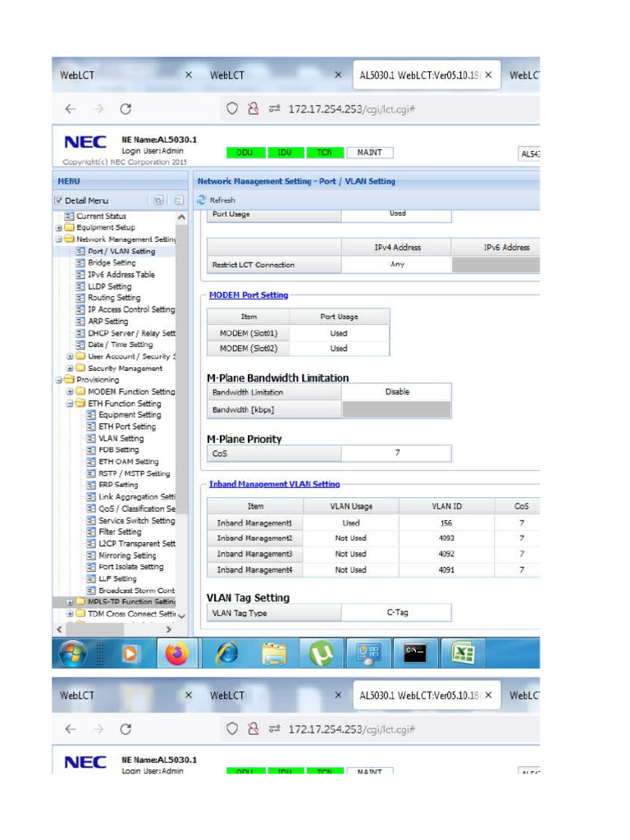Open the Control Panel icon on taskbar
This screenshot has width=630, height=840.
368,654
